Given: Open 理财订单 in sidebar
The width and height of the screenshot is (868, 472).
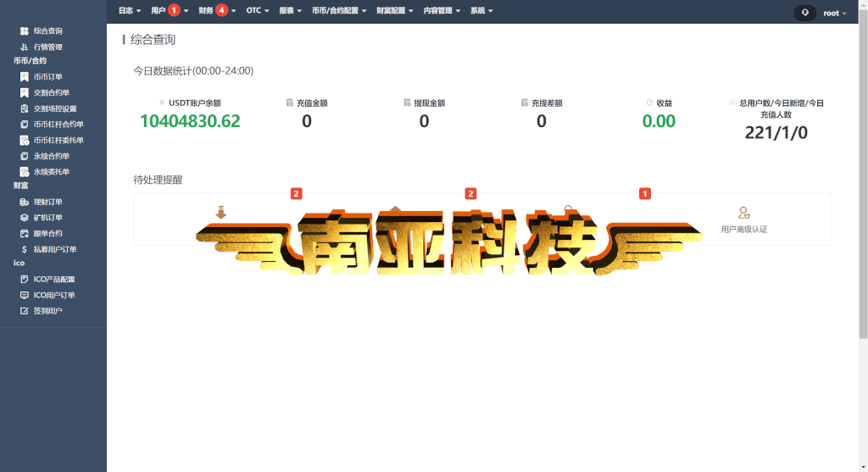Looking at the screenshot, I should pos(47,202).
